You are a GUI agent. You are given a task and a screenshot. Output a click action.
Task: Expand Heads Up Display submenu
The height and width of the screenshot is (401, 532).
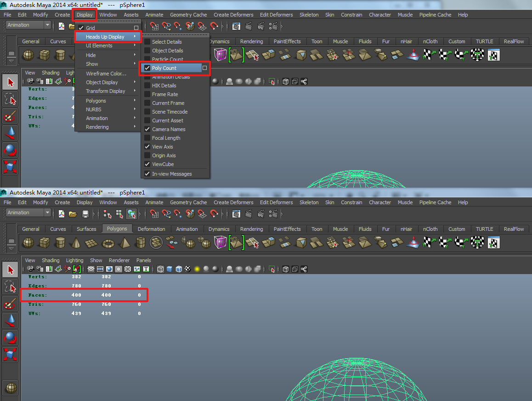point(108,37)
